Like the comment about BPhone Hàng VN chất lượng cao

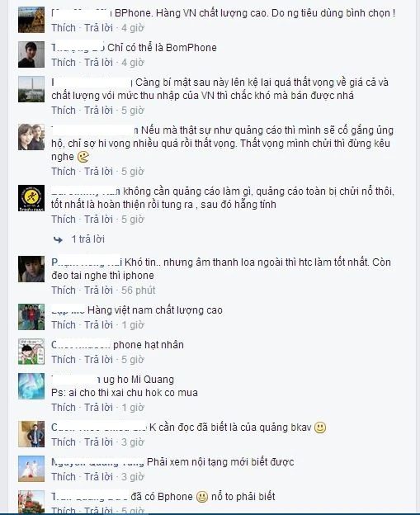[x=64, y=28]
